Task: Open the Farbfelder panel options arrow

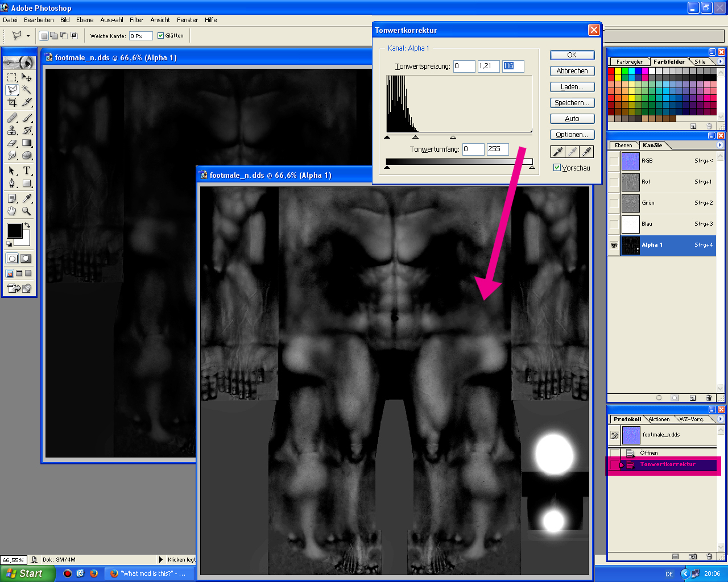Action: click(720, 61)
